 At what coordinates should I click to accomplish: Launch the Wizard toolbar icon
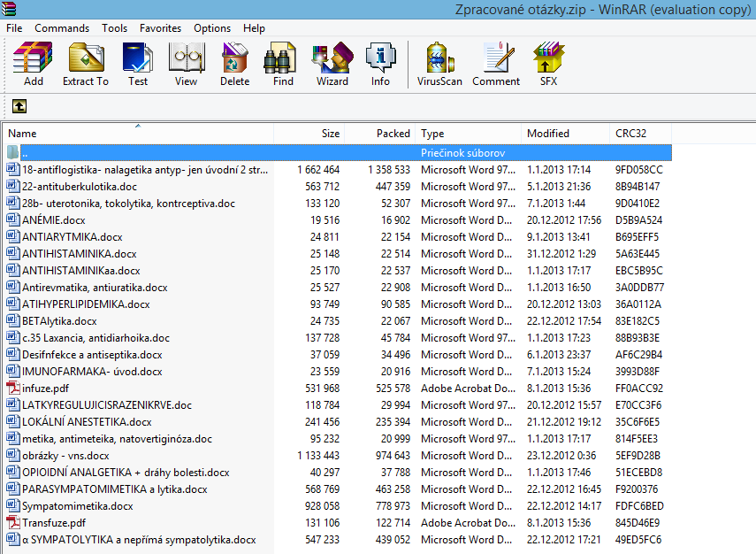(332, 65)
